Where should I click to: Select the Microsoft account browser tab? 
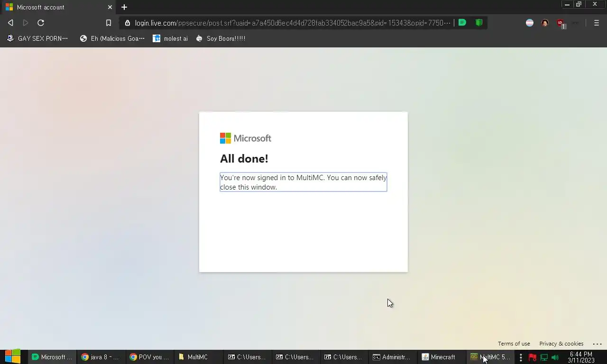tap(58, 7)
